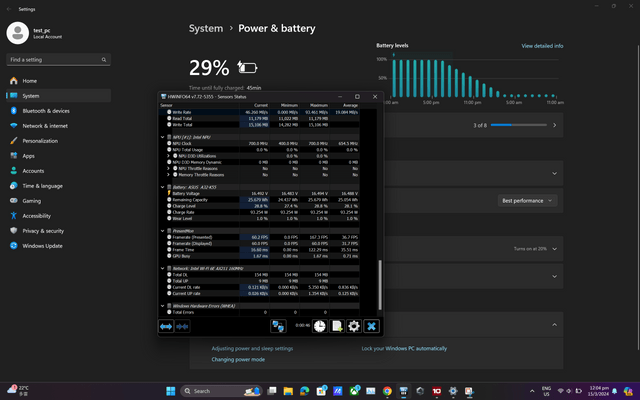Click Adjusting power and sleep settings link
The image size is (640, 400).
pyautogui.click(x=252, y=349)
